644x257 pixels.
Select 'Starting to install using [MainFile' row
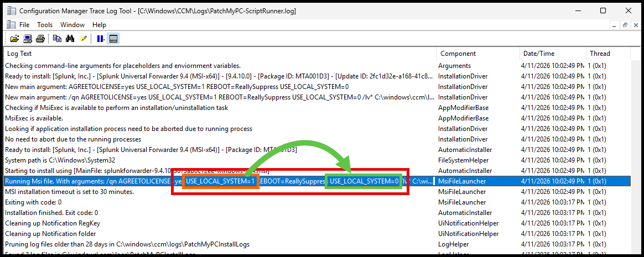point(318,171)
